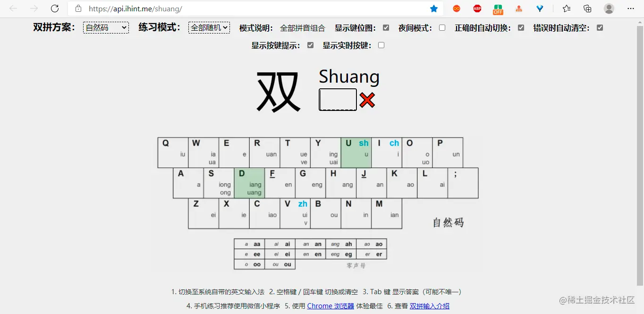Toggle the 错误时自动清空 checkbox
This screenshot has height=314, width=644.
[600, 28]
